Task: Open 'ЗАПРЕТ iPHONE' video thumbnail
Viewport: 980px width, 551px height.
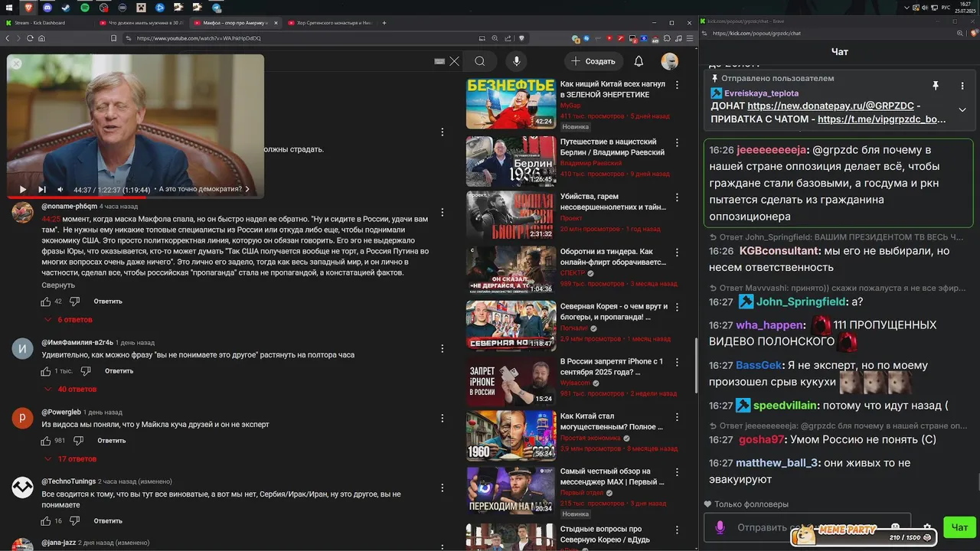Action: point(511,380)
